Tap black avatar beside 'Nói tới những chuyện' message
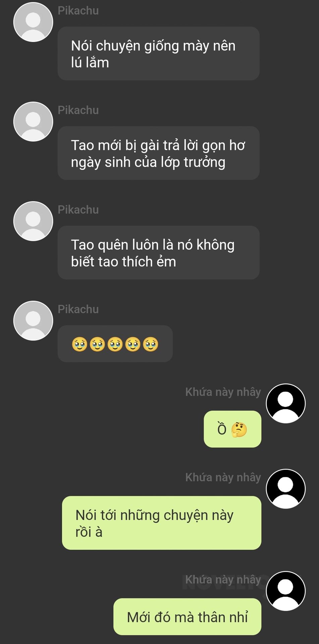The width and height of the screenshot is (319, 644). point(286,489)
